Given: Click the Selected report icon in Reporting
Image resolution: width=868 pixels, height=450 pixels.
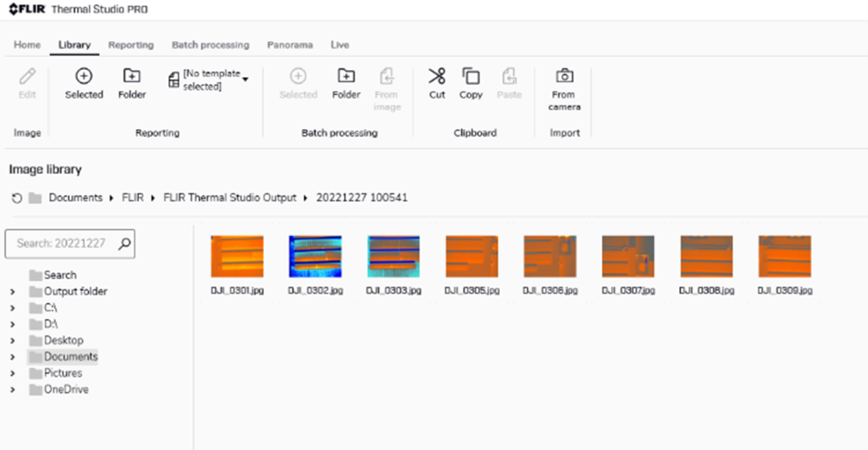Looking at the screenshot, I should 84,77.
